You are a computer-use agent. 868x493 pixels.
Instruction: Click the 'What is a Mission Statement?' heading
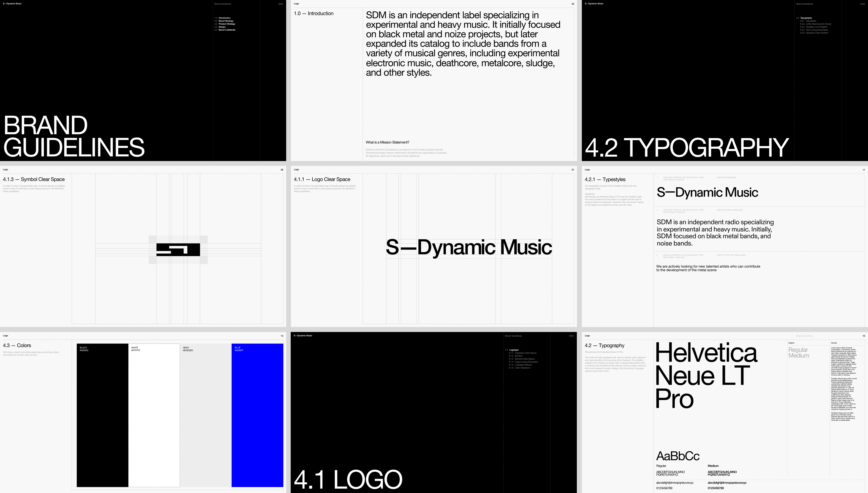click(x=387, y=142)
